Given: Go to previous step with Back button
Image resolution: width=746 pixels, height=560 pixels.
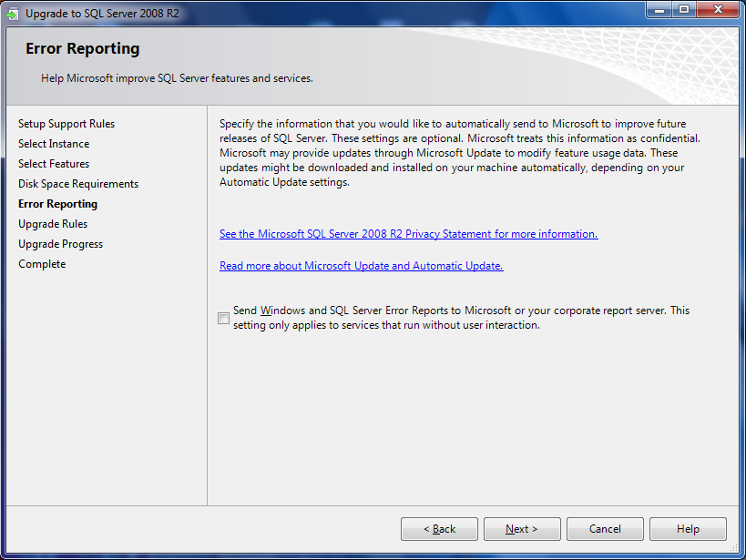Looking at the screenshot, I should tap(439, 529).
